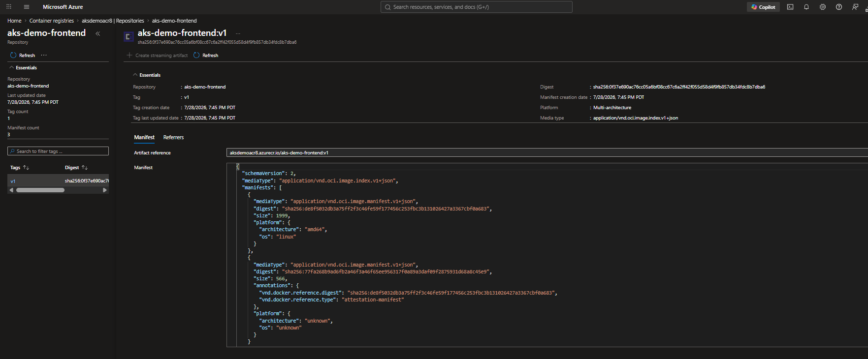Navigate to Container registries breadcrumb

[x=52, y=21]
